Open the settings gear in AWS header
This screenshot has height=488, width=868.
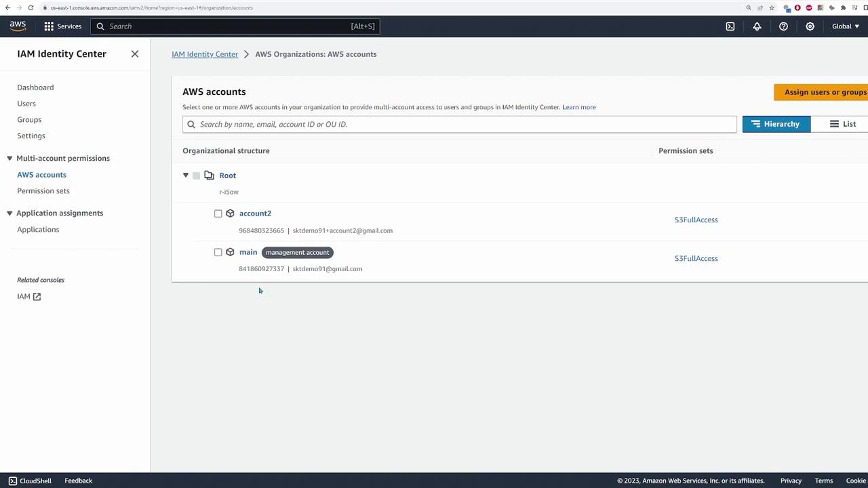(810, 26)
